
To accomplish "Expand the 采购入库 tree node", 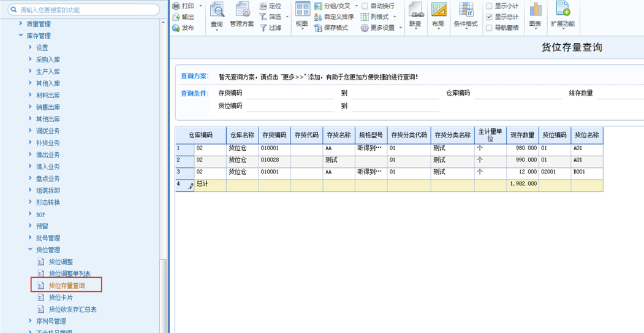I will pyautogui.click(x=30, y=59).
